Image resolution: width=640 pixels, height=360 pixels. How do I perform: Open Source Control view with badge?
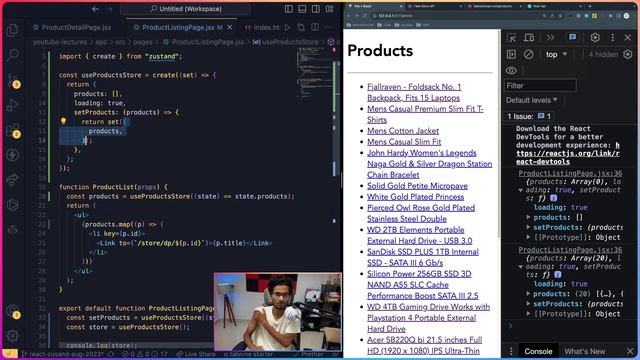click(13, 81)
